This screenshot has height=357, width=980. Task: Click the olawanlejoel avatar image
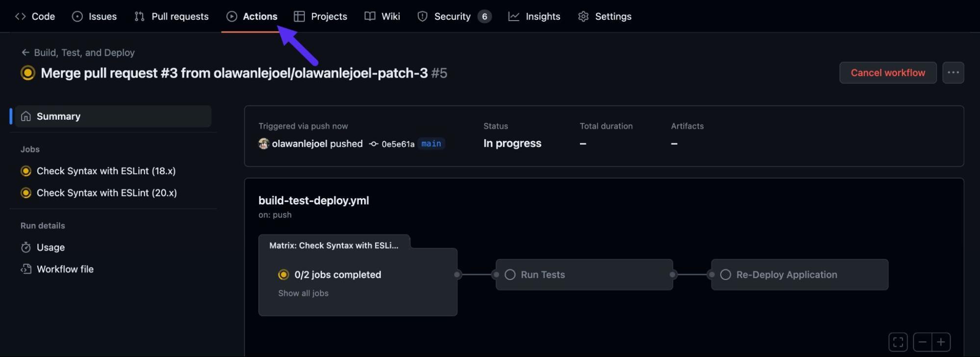point(264,143)
